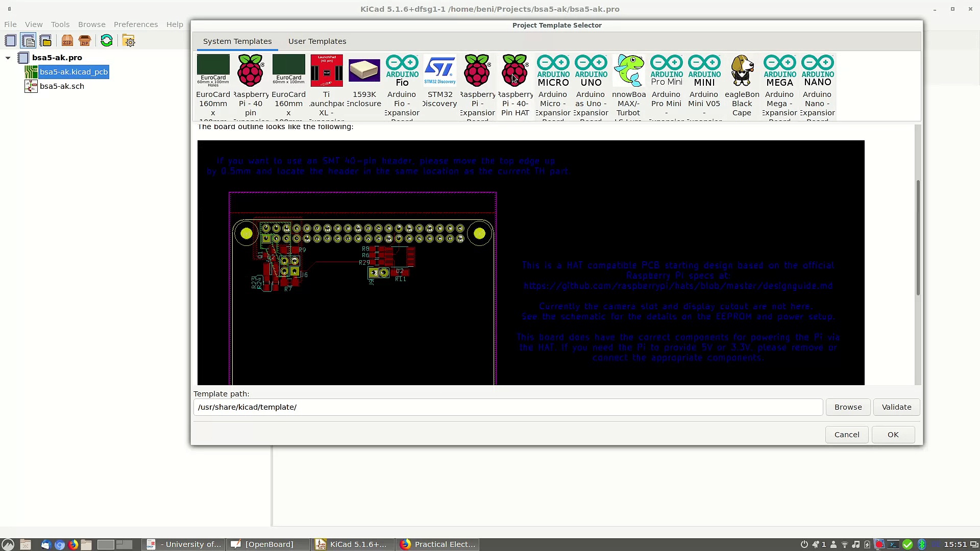Click the folder with gear icon
The height and width of the screenshot is (551, 980).
point(129,41)
